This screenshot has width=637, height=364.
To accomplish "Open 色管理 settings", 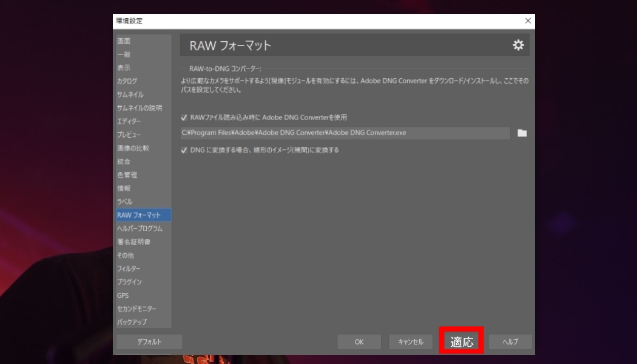I will [143, 175].
